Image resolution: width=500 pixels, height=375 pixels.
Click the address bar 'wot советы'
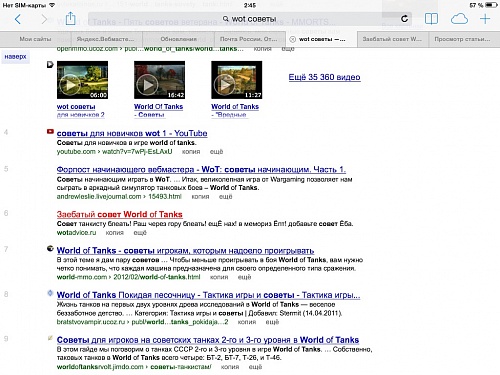point(250,19)
